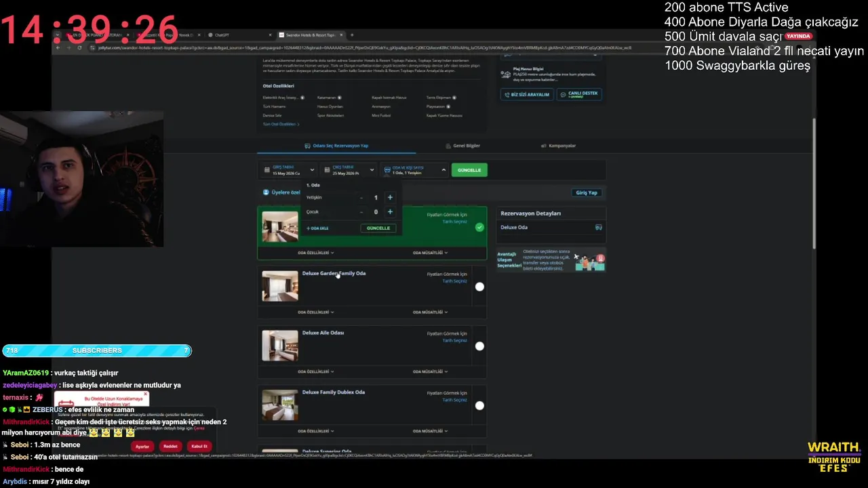Screen dimensions: 868x488
Task: Click info icon next to Elektrikli Araç
Action: click(x=302, y=98)
